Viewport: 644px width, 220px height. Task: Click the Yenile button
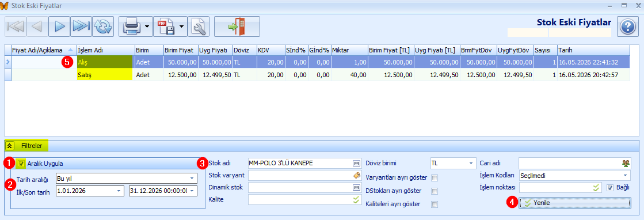point(575,203)
